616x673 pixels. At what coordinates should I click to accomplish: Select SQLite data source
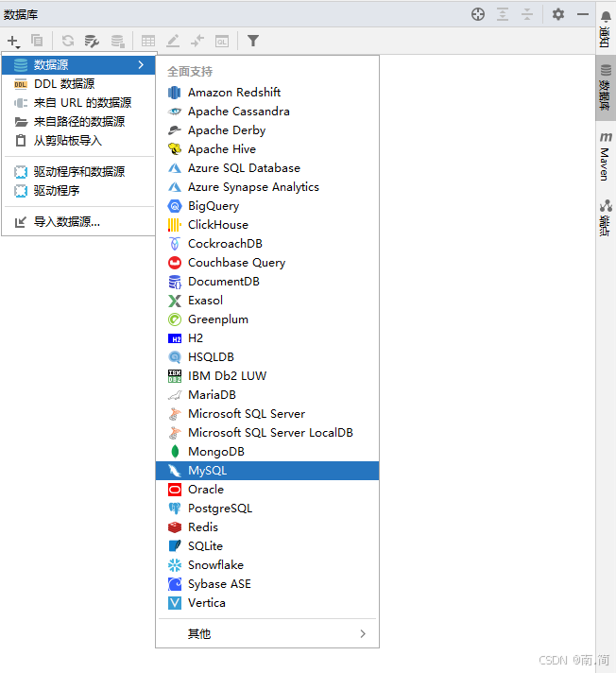[267, 546]
